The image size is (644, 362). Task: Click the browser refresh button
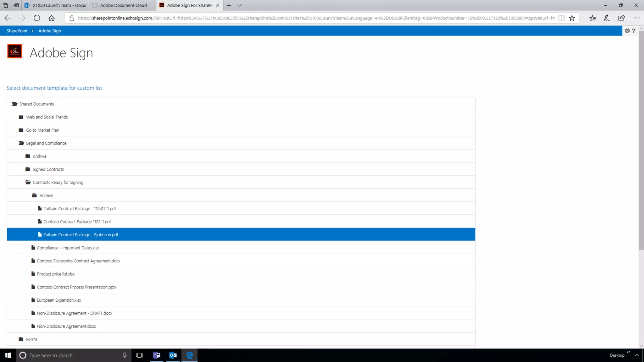click(x=37, y=18)
